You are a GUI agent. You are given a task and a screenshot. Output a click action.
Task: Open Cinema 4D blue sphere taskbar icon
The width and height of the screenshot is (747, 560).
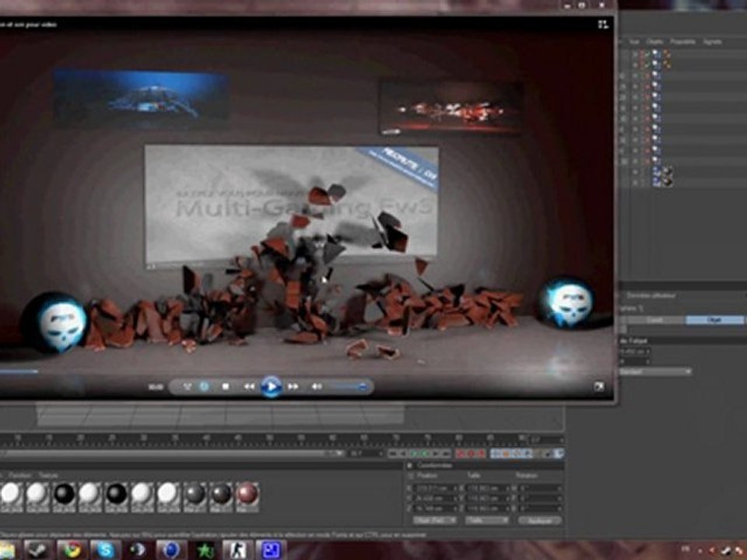coord(170,551)
